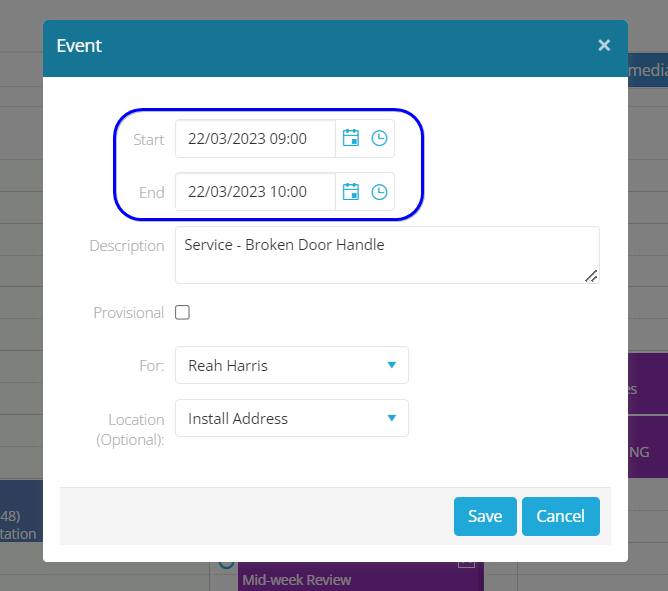
Task: Select the background event ending in 'NG'
Action: click(647, 452)
